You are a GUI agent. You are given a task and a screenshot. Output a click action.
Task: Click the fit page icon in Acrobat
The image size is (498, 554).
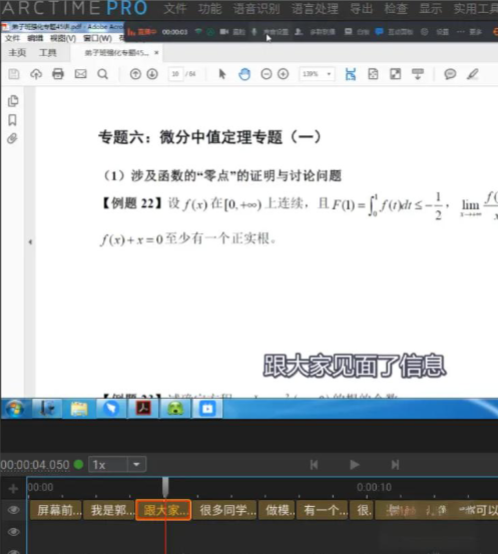373,74
